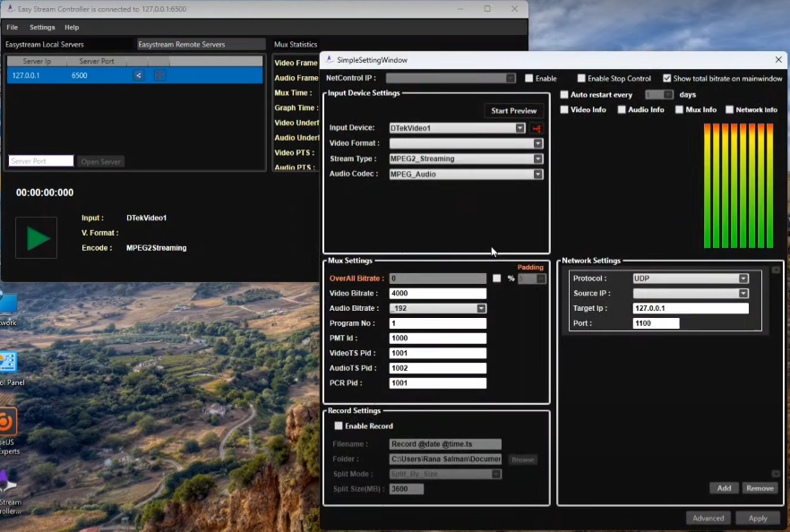This screenshot has width=790, height=532.
Task: Switch to the Easystream Remote Servers tab
Action: tap(199, 43)
